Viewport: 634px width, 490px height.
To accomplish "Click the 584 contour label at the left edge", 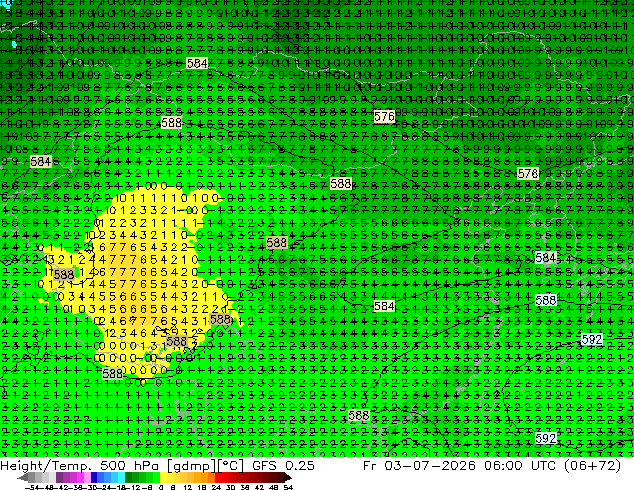I will [x=41, y=162].
